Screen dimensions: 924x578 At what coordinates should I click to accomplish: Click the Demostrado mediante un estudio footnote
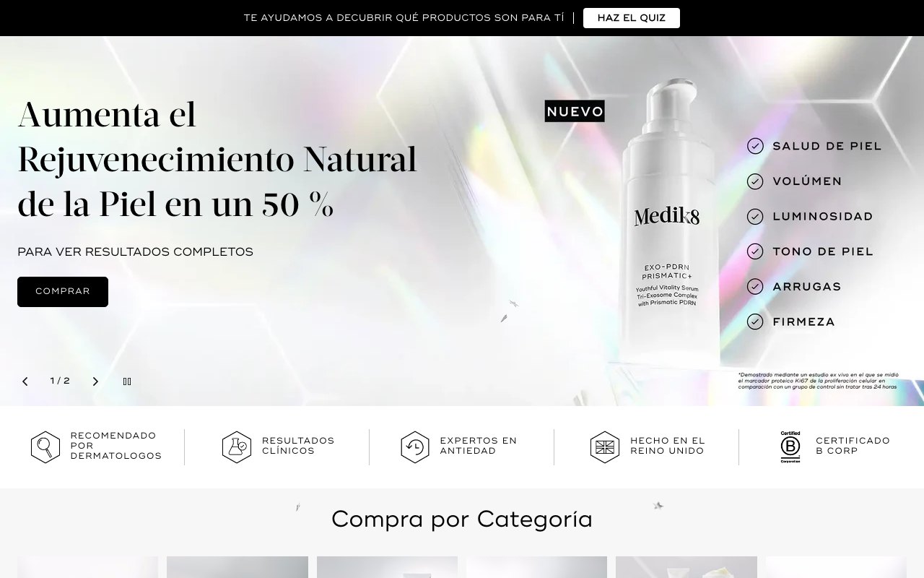pos(819,381)
